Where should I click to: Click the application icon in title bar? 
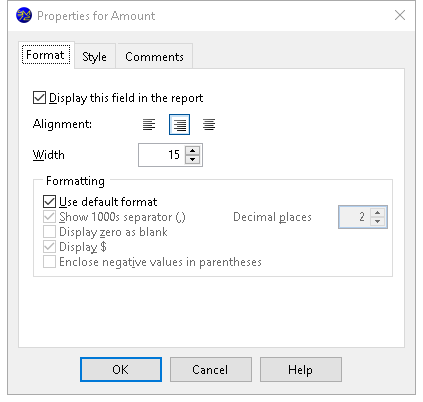pyautogui.click(x=24, y=16)
